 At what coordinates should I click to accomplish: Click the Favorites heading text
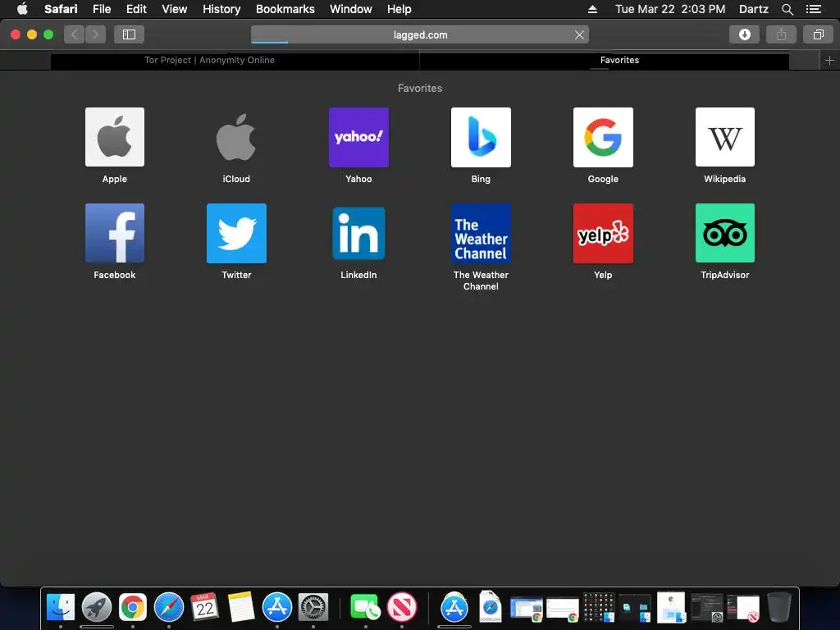(420, 88)
